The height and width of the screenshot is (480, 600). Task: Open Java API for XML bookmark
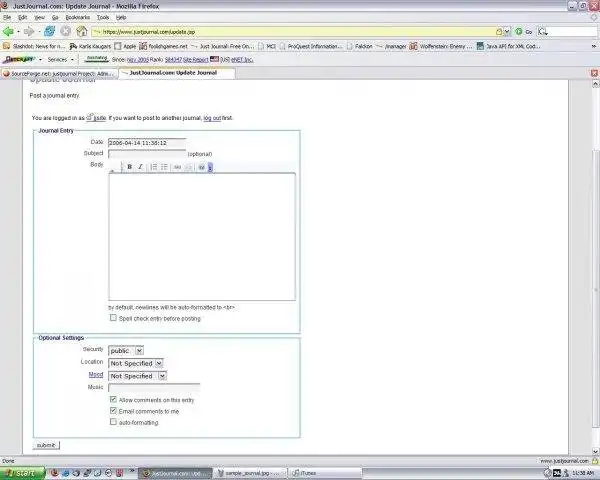pyautogui.click(x=508, y=46)
